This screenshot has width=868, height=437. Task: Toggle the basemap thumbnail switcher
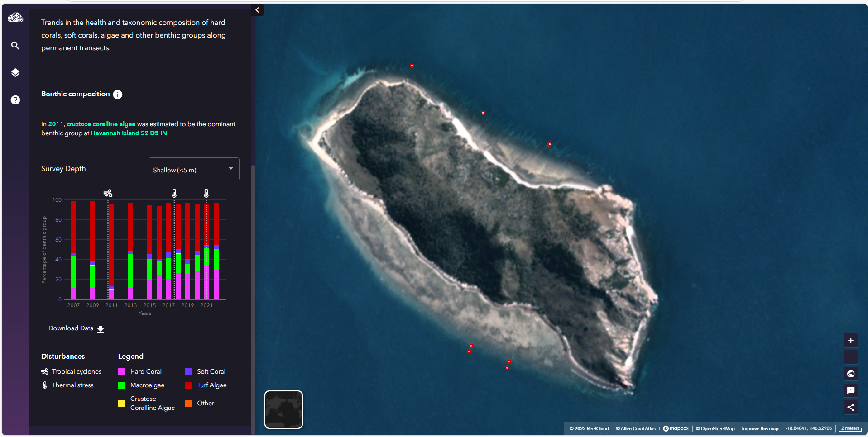tap(283, 409)
